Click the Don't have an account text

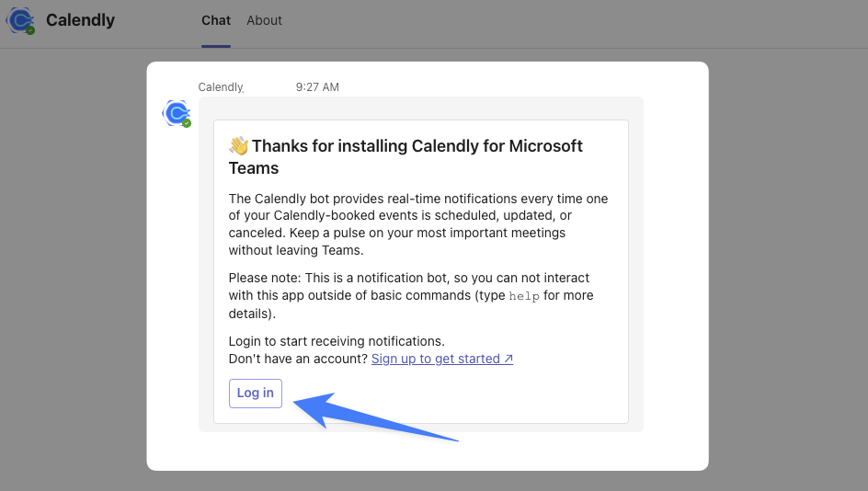pyautogui.click(x=298, y=360)
